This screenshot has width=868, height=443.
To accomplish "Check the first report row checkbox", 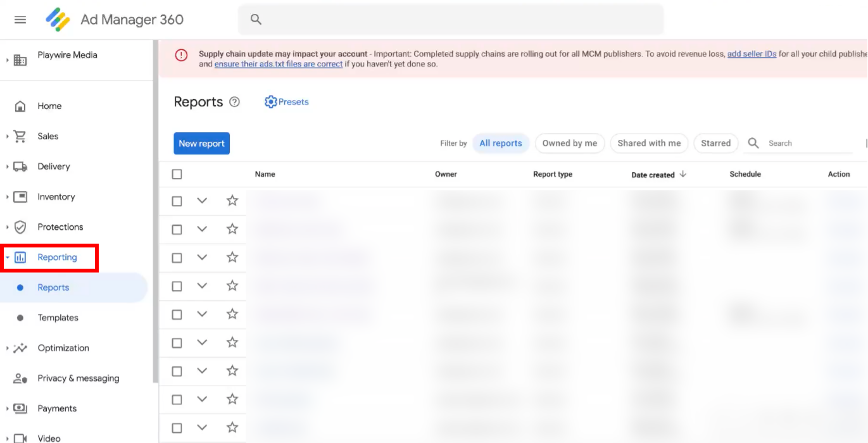I will coord(177,201).
